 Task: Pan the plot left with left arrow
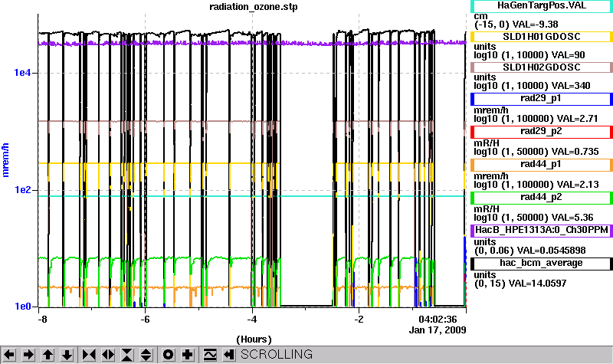pos(9,355)
